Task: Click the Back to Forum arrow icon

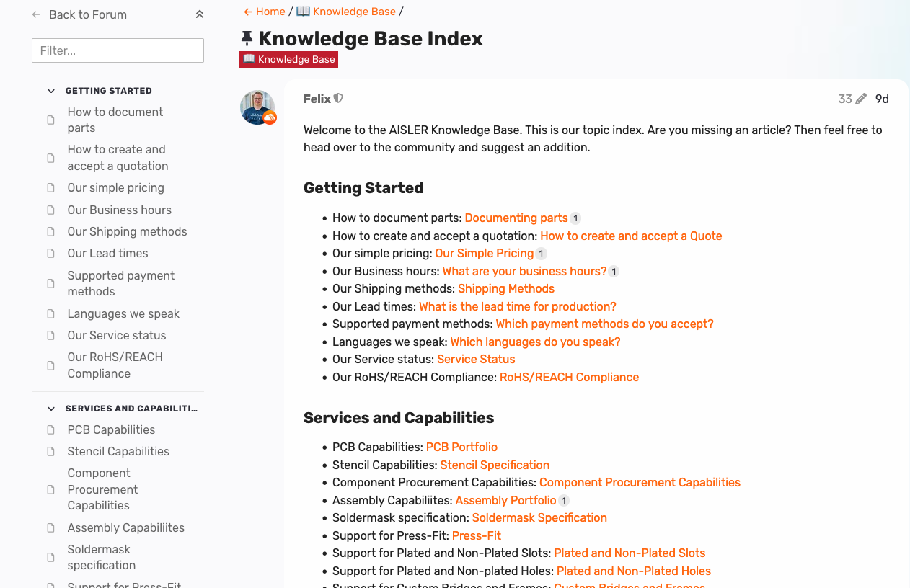Action: tap(36, 14)
